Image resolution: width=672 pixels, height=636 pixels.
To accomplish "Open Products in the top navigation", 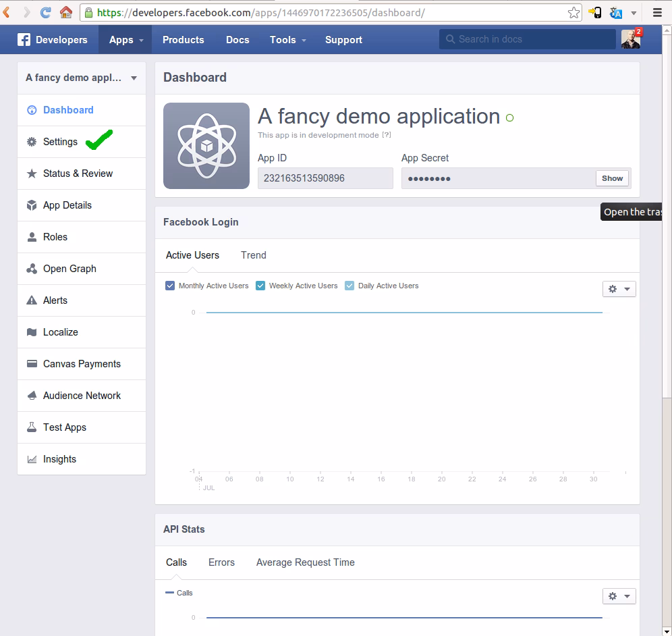I will (x=184, y=40).
